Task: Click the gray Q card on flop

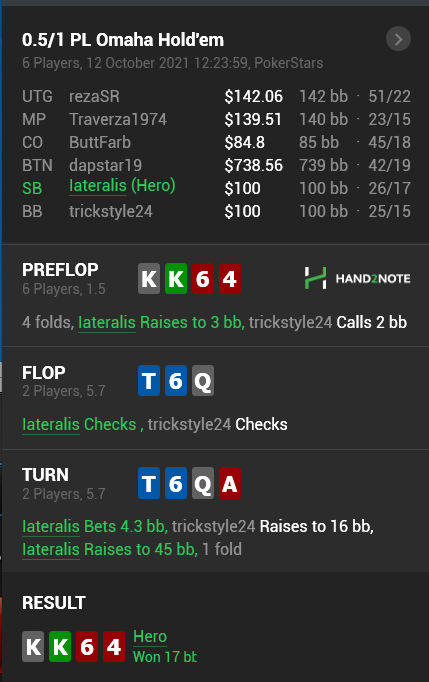Action: point(203,381)
